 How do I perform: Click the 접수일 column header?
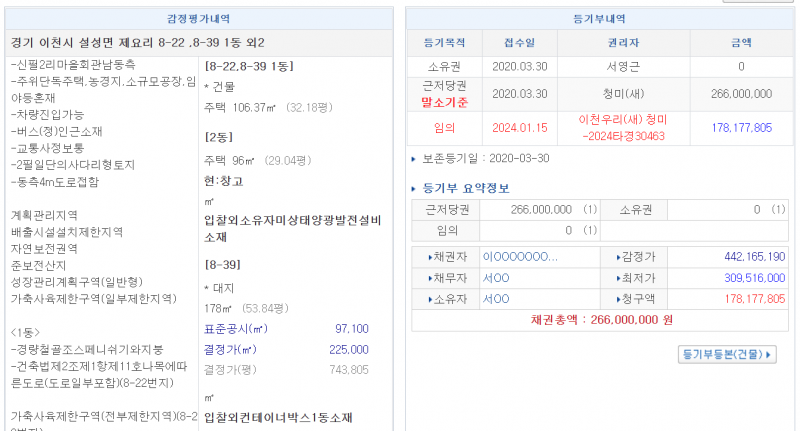pos(519,44)
